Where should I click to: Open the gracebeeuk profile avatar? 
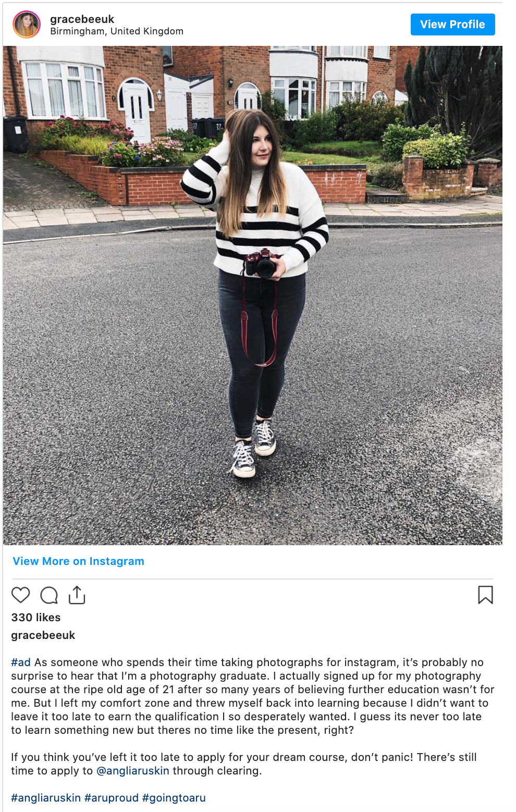click(27, 24)
